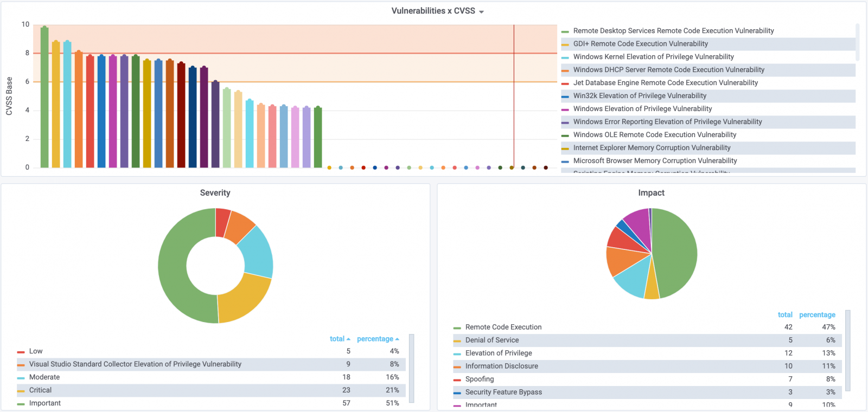This screenshot has width=868, height=412.
Task: Toggle Windows Error Reporting Elevation of Privilege series
Action: (667, 122)
